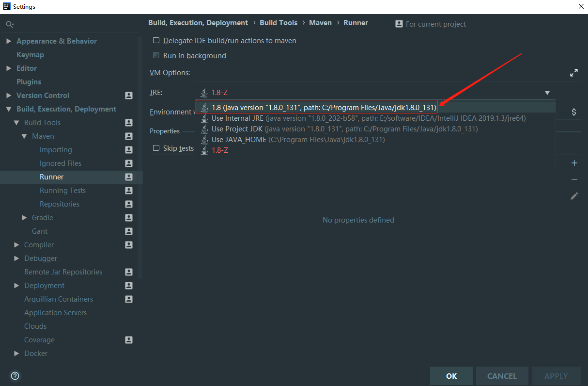Open the Clouds settings page
The image size is (588, 386).
(x=35, y=326)
